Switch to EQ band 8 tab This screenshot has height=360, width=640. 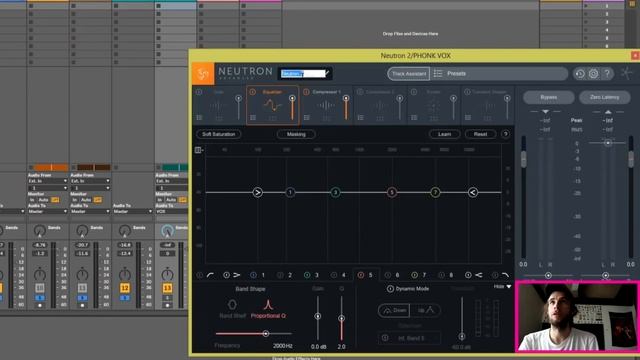tap(447, 275)
